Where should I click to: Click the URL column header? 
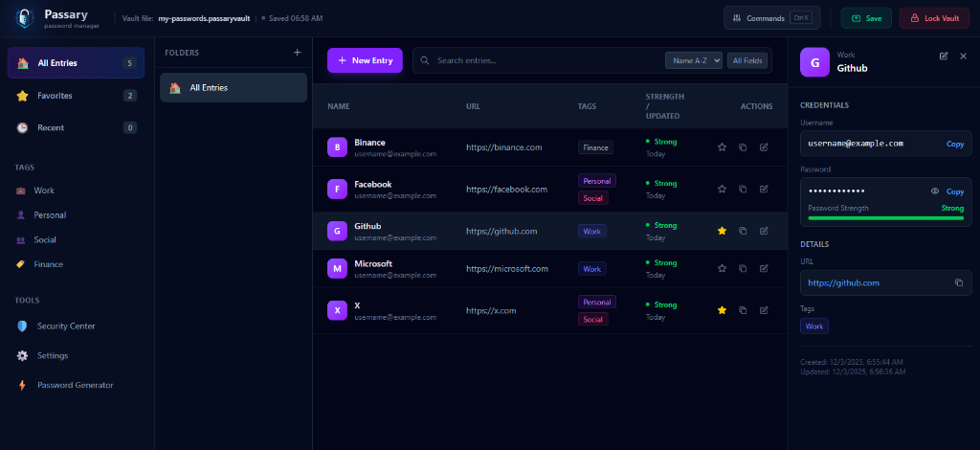click(x=473, y=106)
